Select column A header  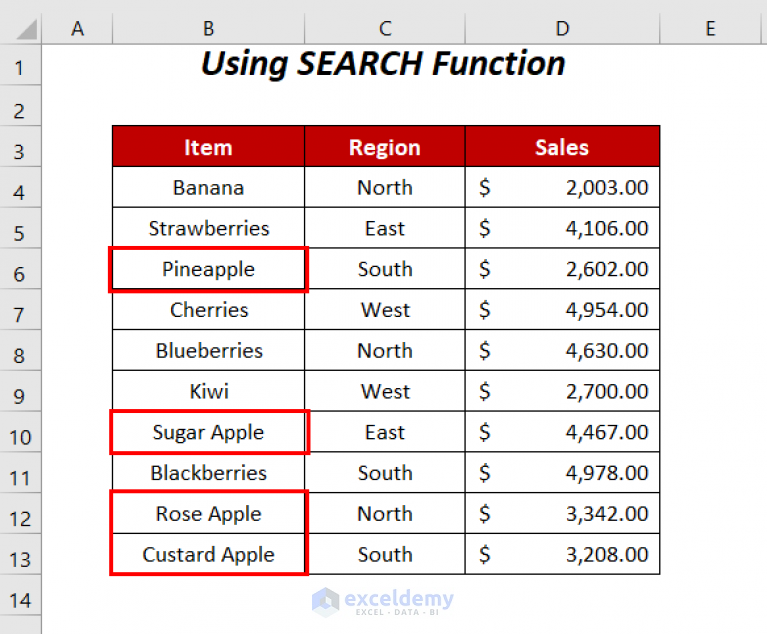coord(77,29)
